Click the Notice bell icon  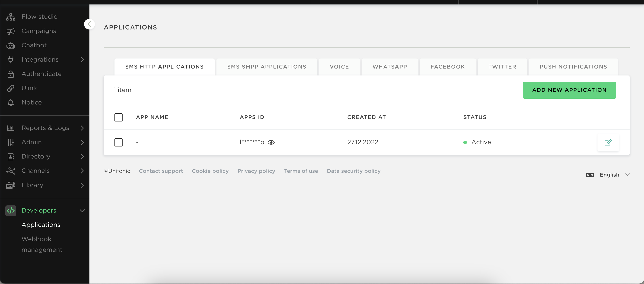pos(11,102)
